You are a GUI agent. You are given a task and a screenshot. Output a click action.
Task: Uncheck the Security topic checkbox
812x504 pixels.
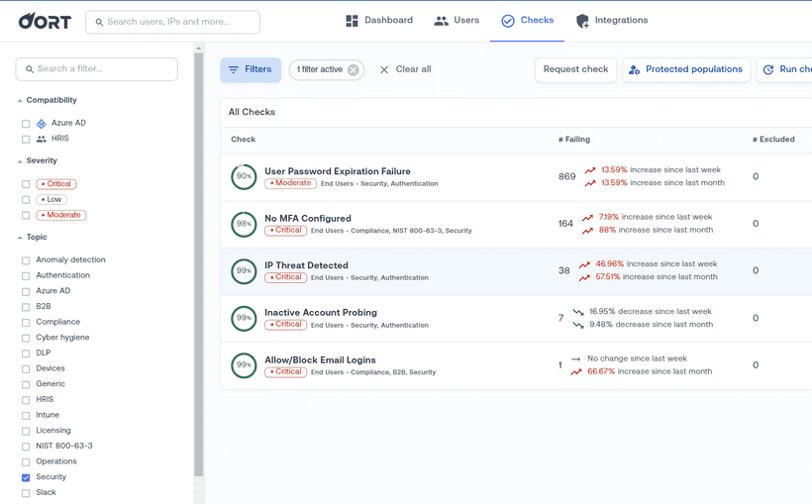pyautogui.click(x=26, y=477)
